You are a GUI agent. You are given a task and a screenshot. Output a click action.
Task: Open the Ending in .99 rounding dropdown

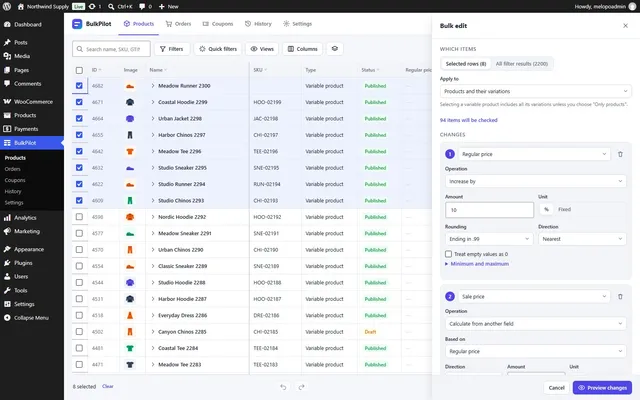(x=489, y=239)
